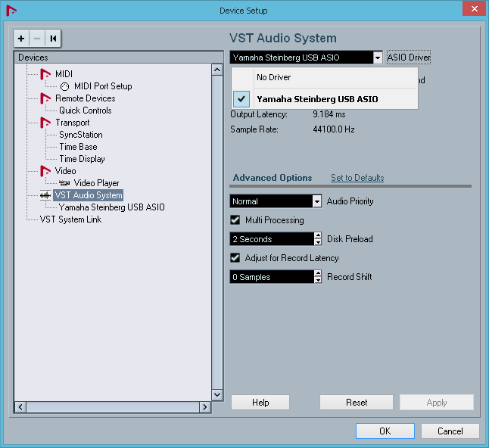
Task: Click the Devices list scroll up arrow
Action: 217,70
